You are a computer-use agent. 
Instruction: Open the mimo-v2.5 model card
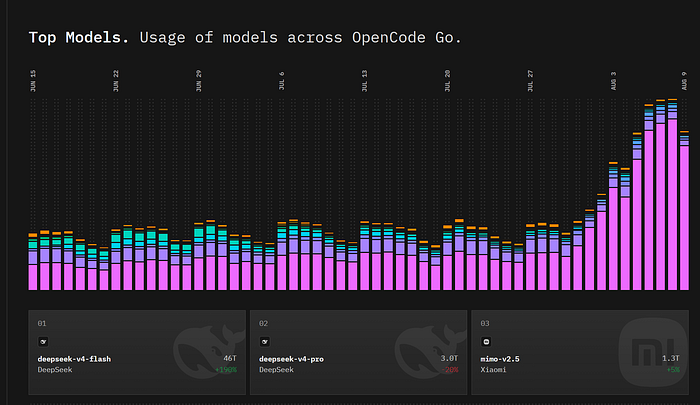pyautogui.click(x=580, y=352)
